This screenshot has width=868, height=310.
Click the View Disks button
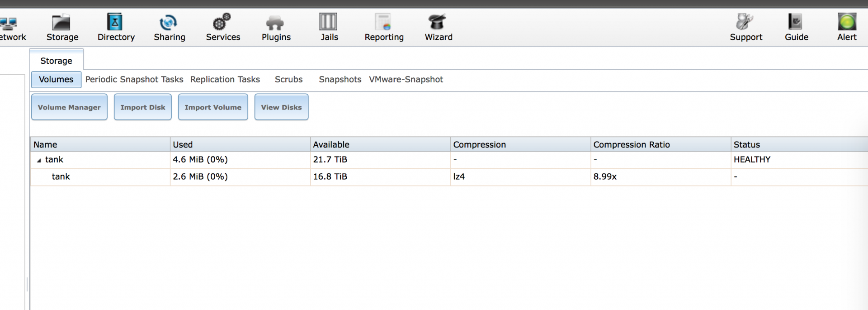[x=281, y=107]
